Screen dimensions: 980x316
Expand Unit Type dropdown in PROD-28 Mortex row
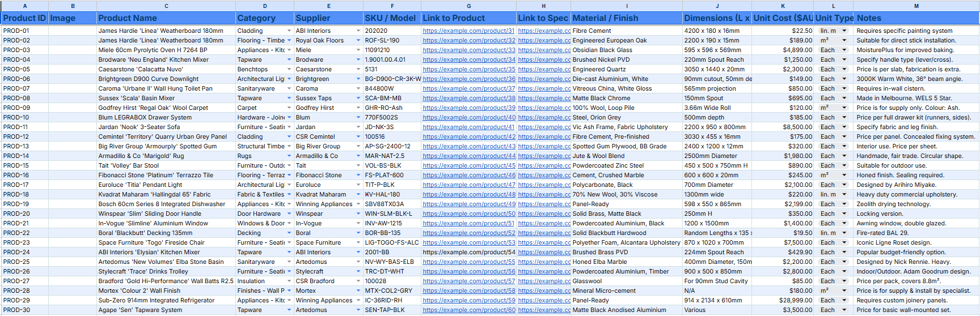pyautogui.click(x=844, y=291)
